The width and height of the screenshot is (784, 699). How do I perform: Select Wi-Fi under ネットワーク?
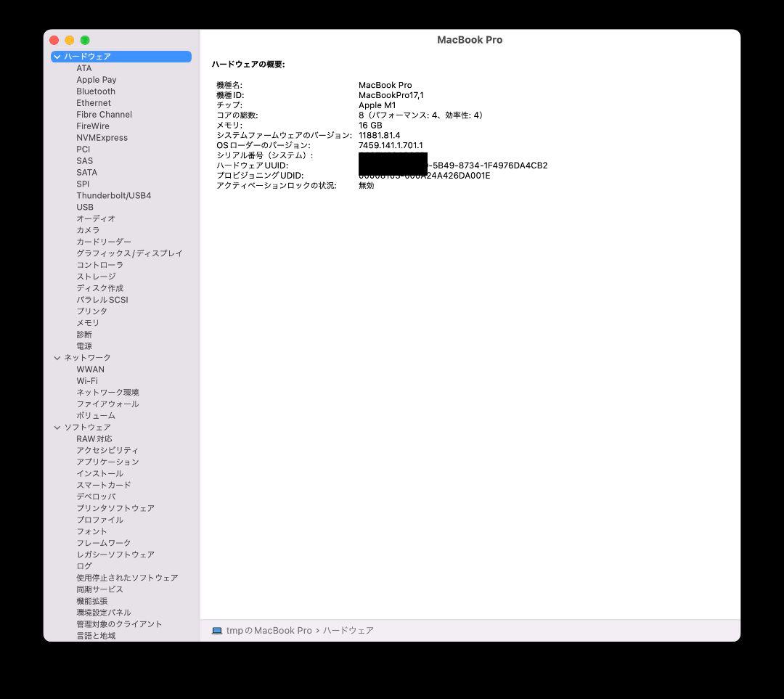pyautogui.click(x=87, y=380)
